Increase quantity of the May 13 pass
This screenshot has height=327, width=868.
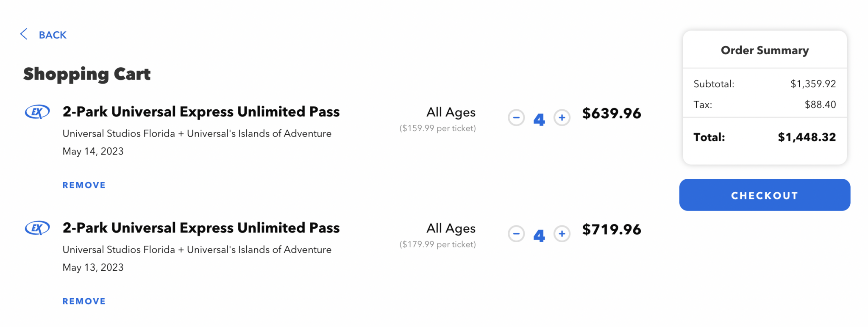click(562, 234)
